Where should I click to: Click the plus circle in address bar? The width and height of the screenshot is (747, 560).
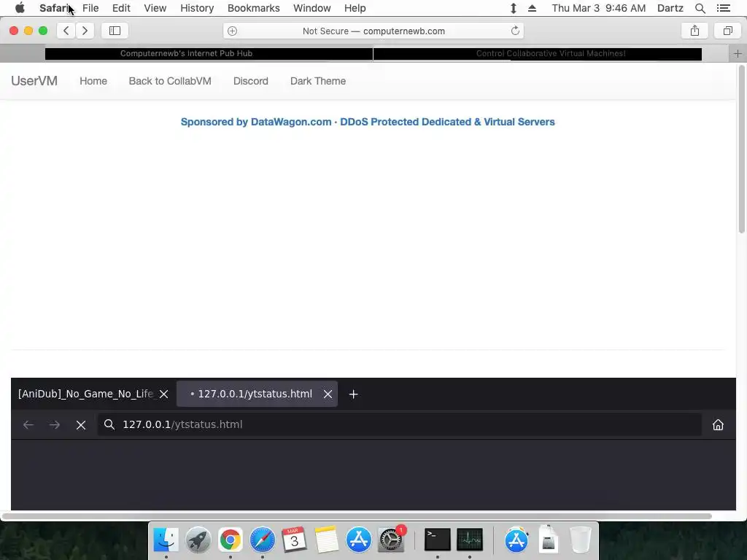coord(232,31)
